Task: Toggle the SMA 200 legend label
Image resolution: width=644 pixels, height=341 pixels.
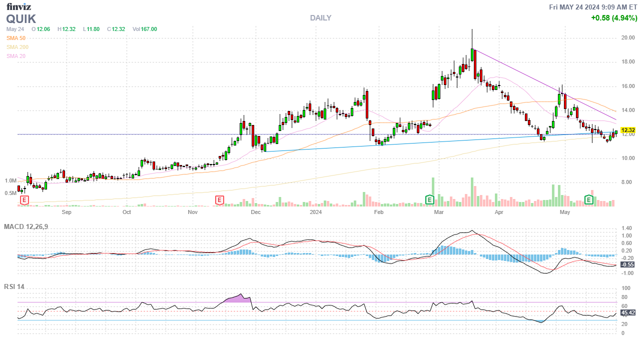Action: point(18,47)
